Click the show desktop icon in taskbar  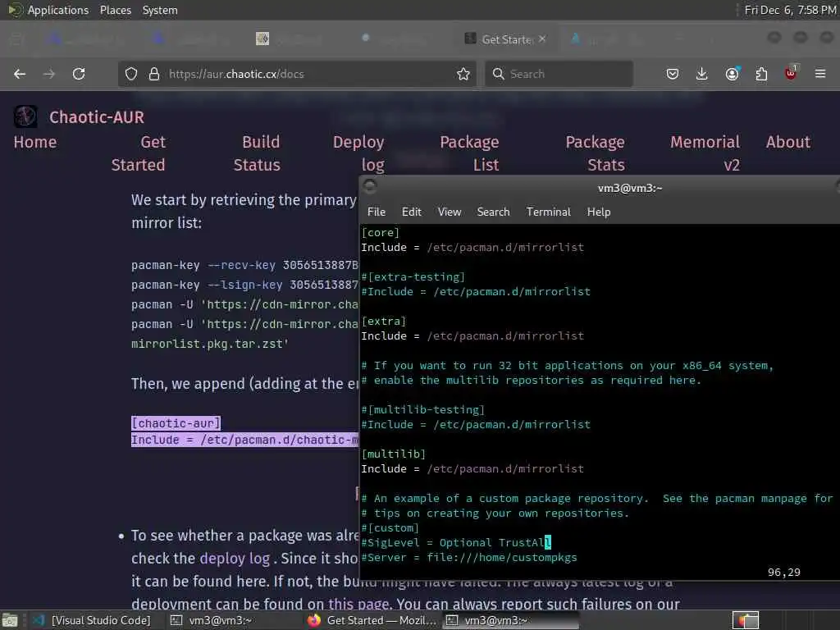[10, 621]
